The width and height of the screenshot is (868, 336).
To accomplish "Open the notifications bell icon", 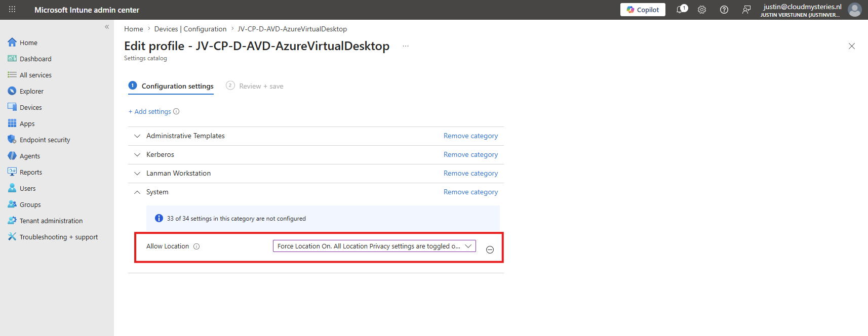I will point(682,10).
